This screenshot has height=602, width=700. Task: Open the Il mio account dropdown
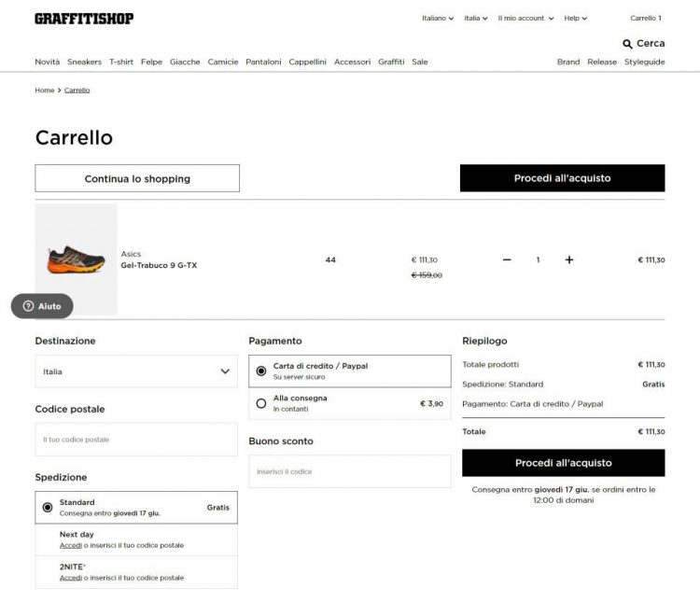pyautogui.click(x=525, y=18)
